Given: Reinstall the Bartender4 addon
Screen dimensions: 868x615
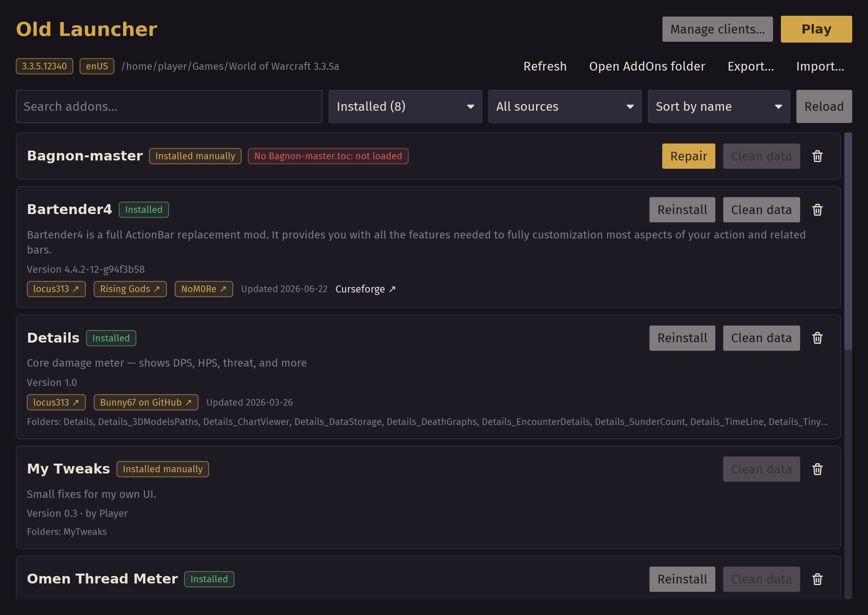Looking at the screenshot, I should click(x=682, y=210).
